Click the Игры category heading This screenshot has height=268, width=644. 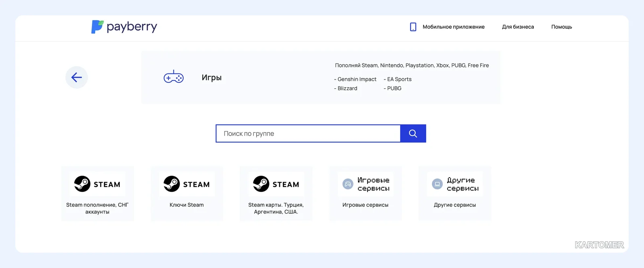pos(211,77)
